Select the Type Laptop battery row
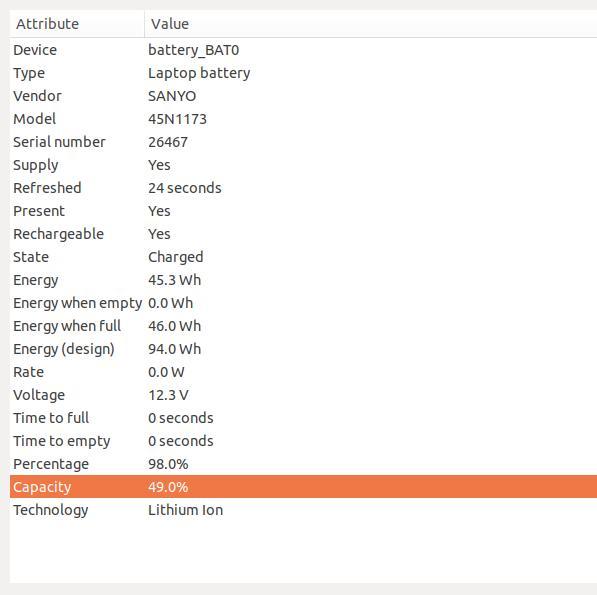The height and width of the screenshot is (595, 597). [303, 73]
